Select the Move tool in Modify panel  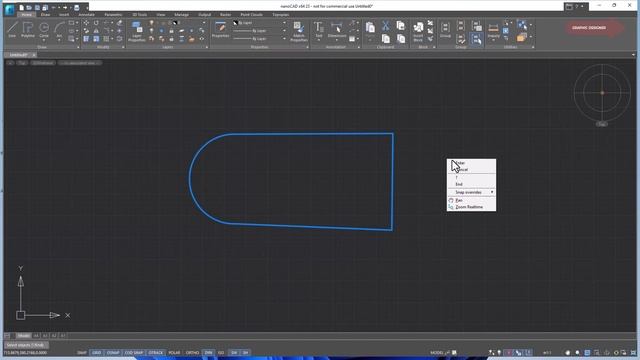pyautogui.click(x=86, y=23)
